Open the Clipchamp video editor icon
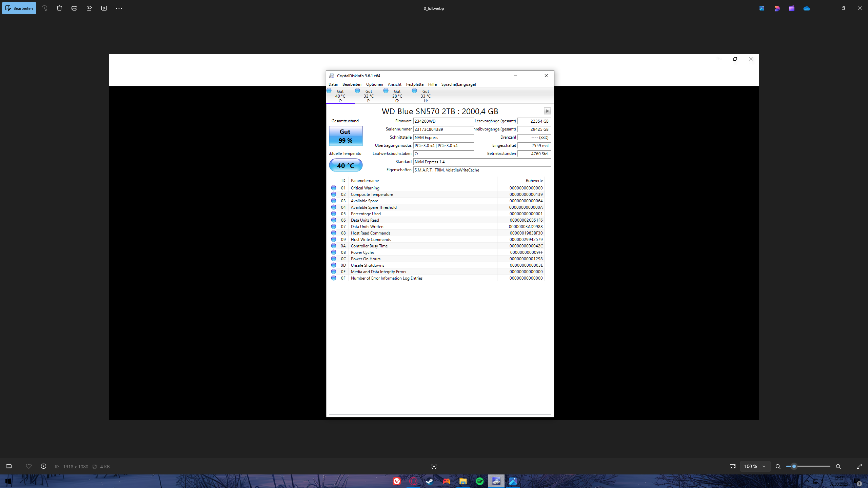 click(x=792, y=8)
